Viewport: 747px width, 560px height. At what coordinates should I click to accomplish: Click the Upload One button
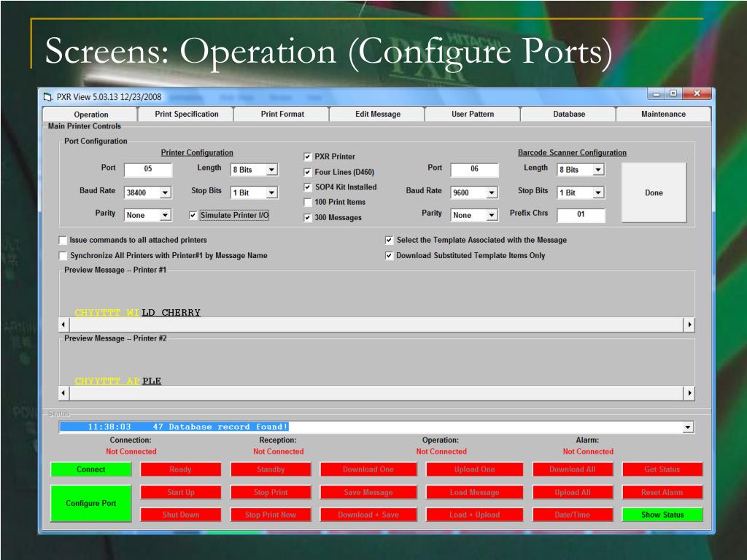pos(474,470)
